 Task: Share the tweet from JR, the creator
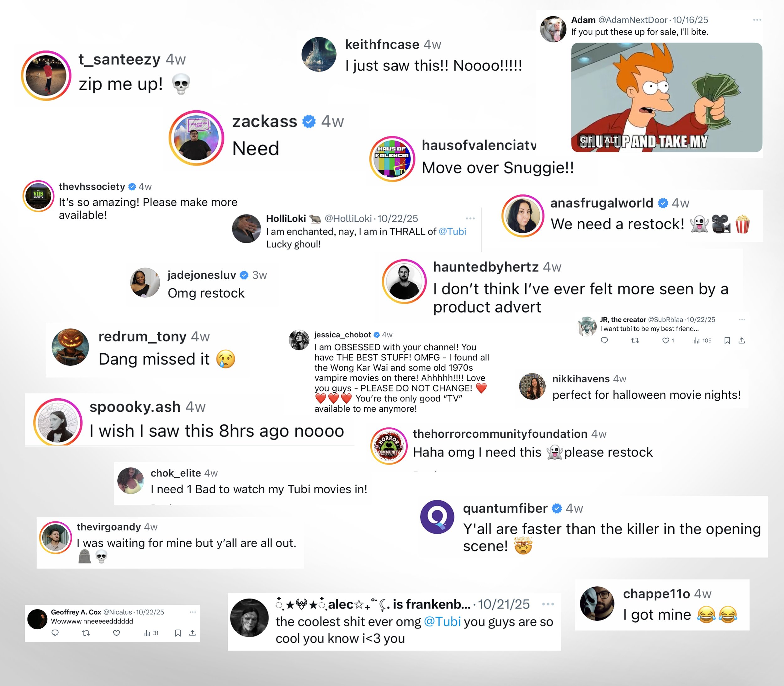(742, 340)
